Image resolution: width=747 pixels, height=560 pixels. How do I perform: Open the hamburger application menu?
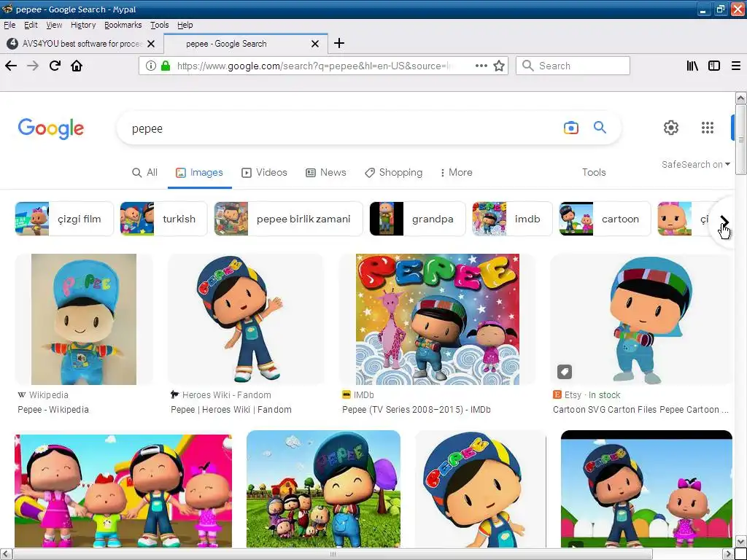pyautogui.click(x=736, y=66)
